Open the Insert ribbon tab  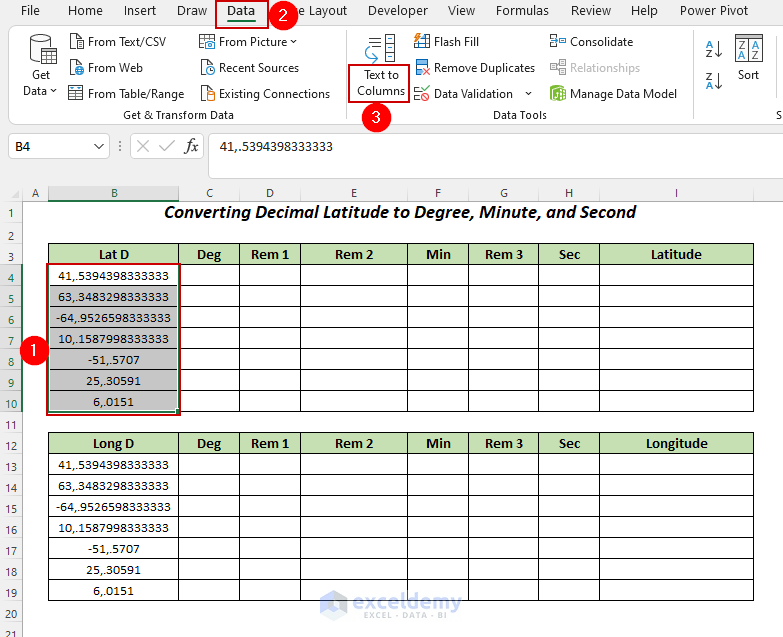click(139, 11)
